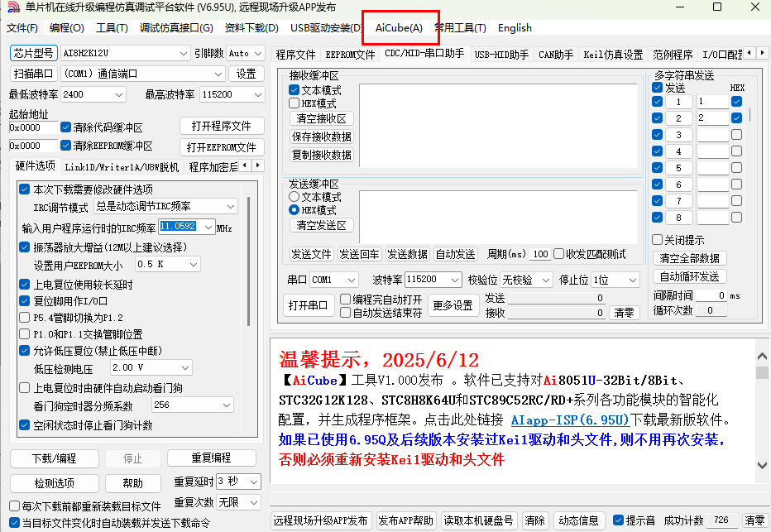
Task: Click 清空接收区 button
Action: pyautogui.click(x=322, y=118)
